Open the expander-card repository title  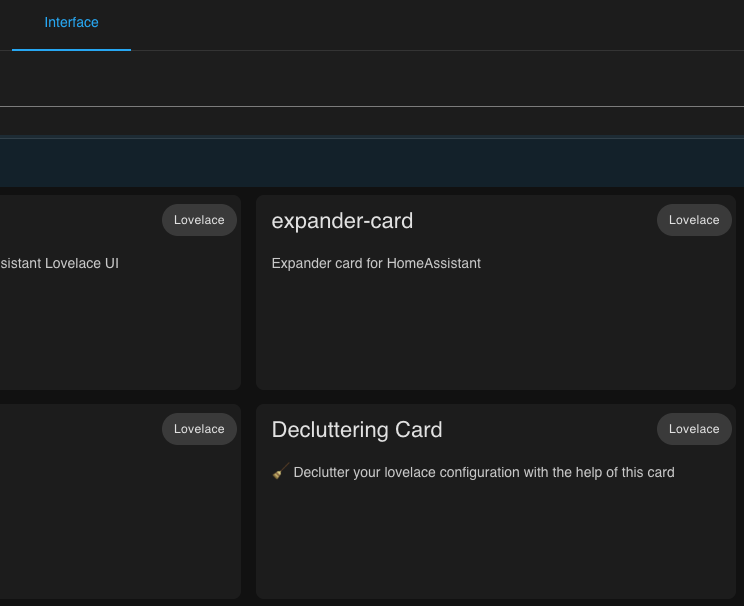[342, 221]
